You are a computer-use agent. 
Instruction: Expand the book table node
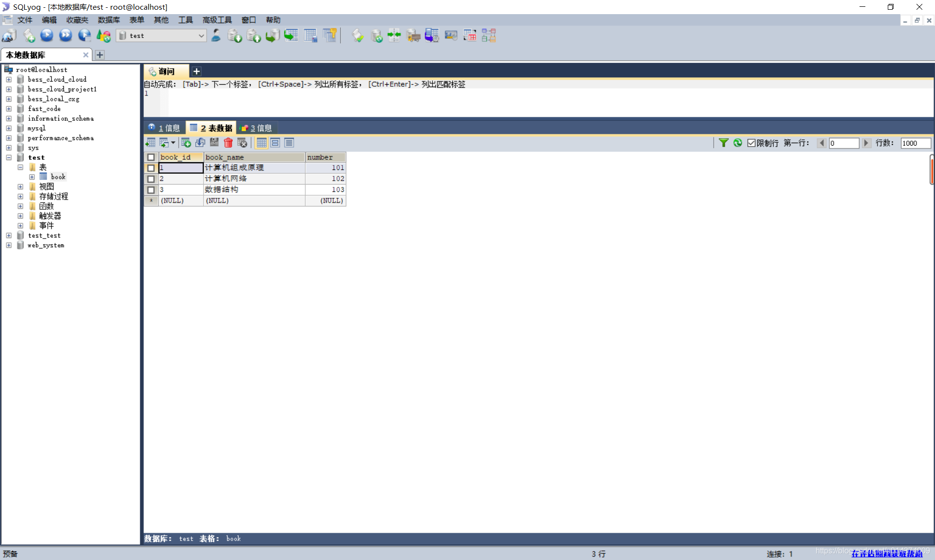[x=32, y=177]
